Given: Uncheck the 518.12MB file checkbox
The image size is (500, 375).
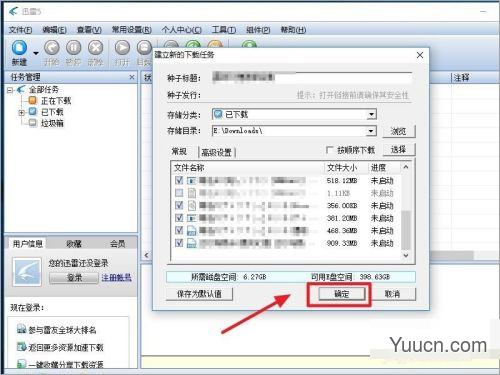Looking at the screenshot, I should [x=179, y=180].
